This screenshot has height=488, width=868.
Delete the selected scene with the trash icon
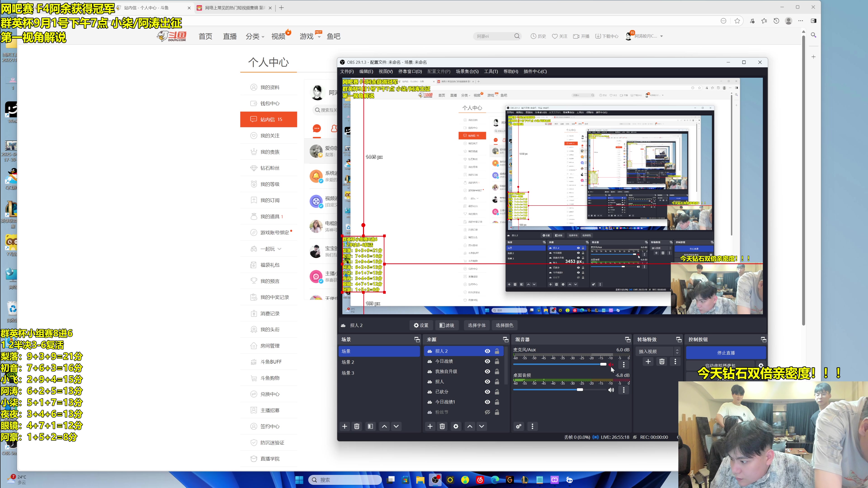click(356, 426)
